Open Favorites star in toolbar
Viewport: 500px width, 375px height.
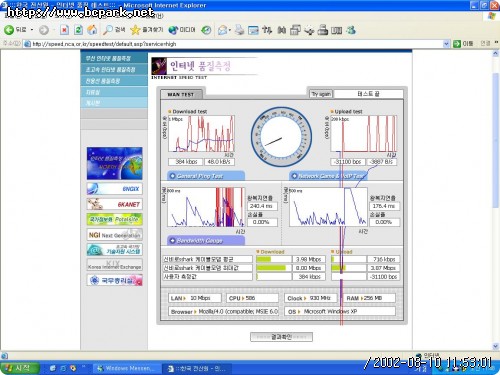click(x=135, y=30)
